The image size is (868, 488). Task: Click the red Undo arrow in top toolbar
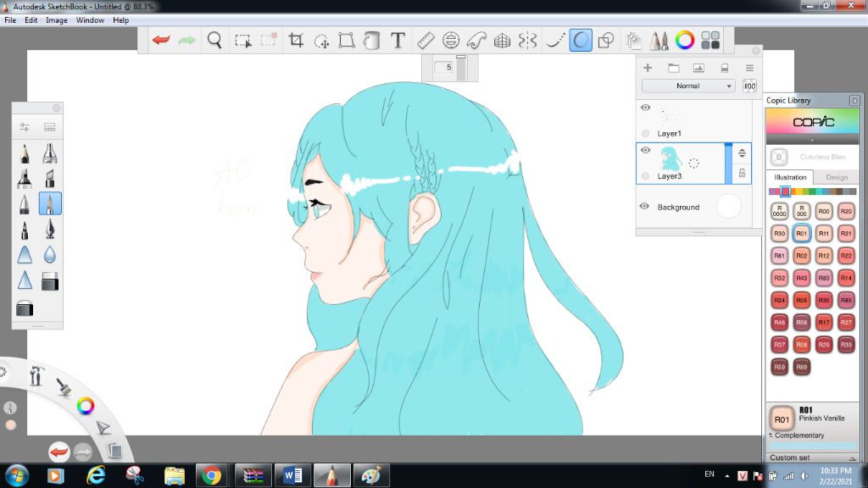[x=161, y=40]
